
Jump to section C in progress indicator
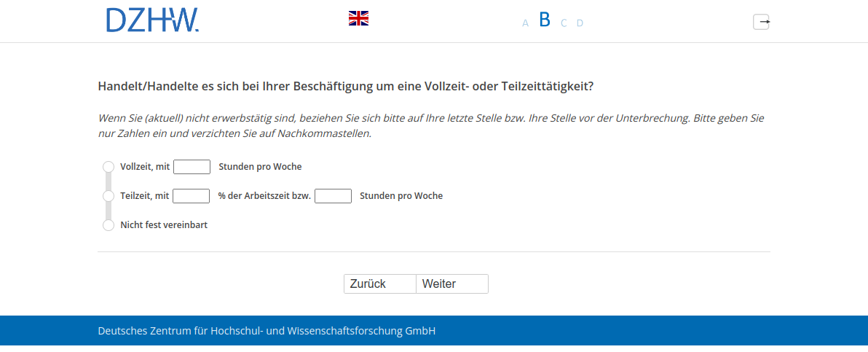[564, 23]
